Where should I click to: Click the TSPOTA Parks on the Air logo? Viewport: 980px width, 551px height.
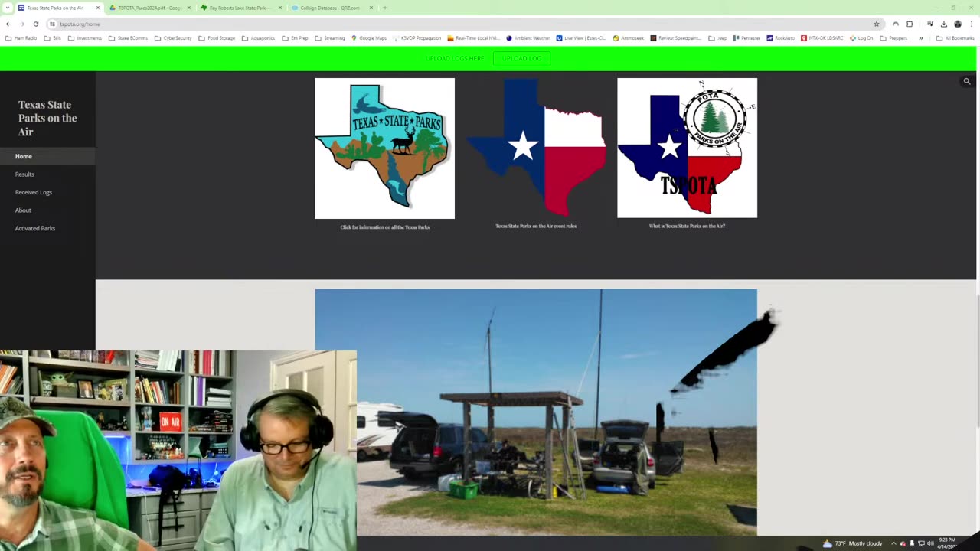pos(687,148)
